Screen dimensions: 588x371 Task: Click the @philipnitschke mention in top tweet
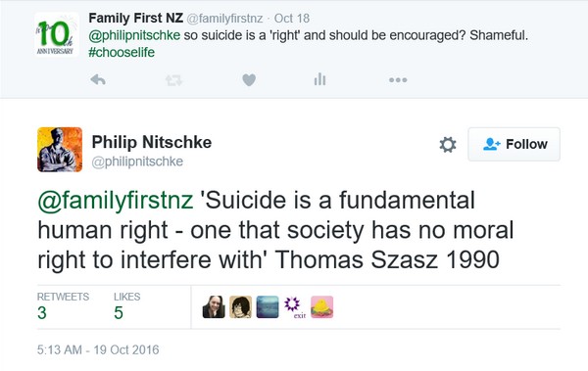click(x=134, y=35)
